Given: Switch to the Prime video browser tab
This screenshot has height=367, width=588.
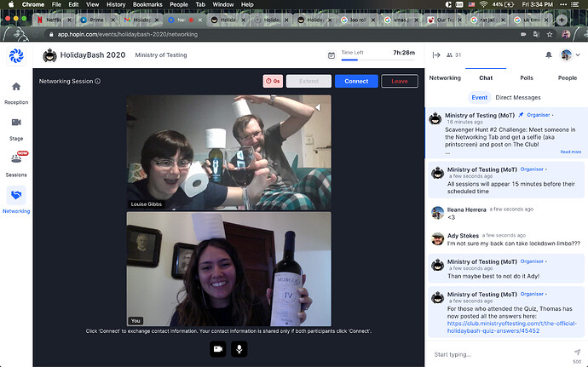Looking at the screenshot, I should 96,20.
